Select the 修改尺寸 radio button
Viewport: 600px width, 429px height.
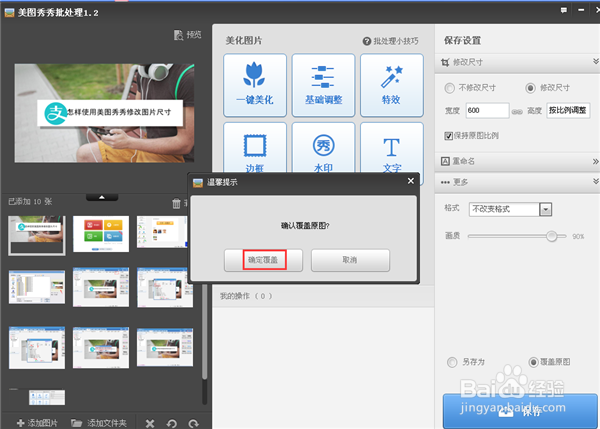[530, 88]
